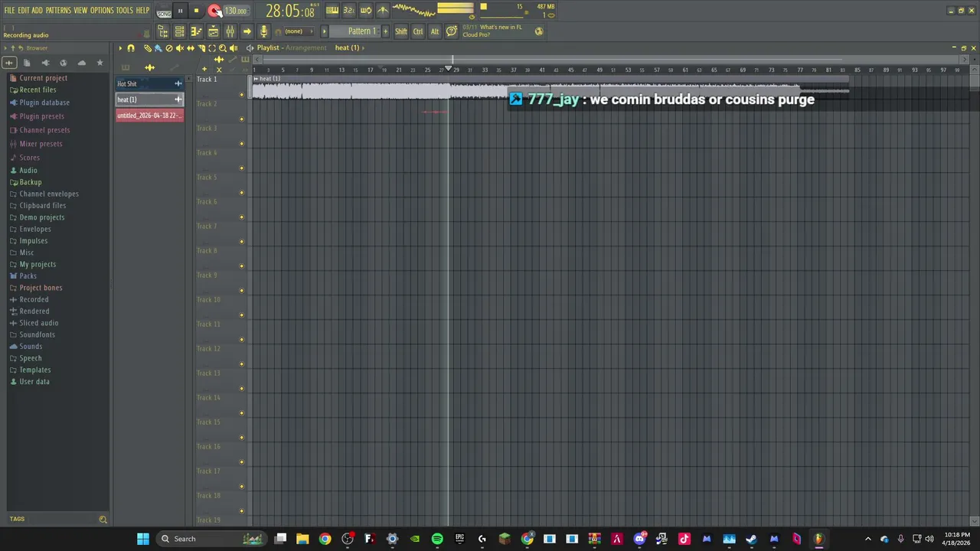Click the browser search magnifier icon
The height and width of the screenshot is (551, 980).
pos(103,520)
